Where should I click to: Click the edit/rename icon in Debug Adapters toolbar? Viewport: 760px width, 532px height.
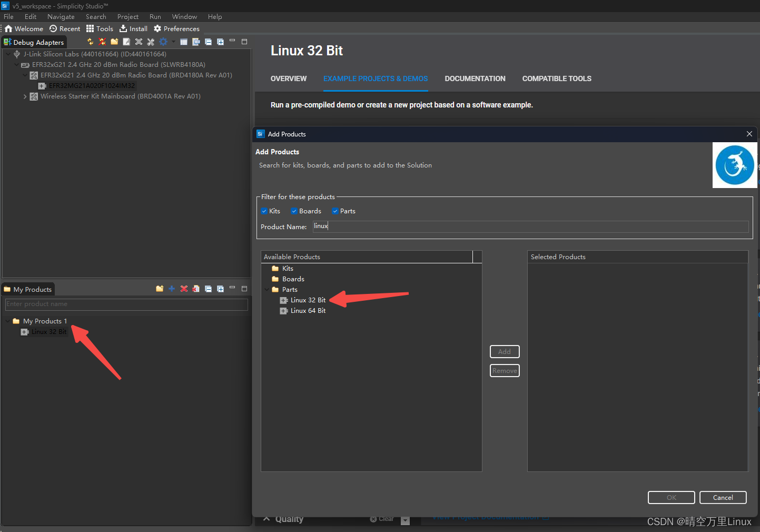coord(126,42)
